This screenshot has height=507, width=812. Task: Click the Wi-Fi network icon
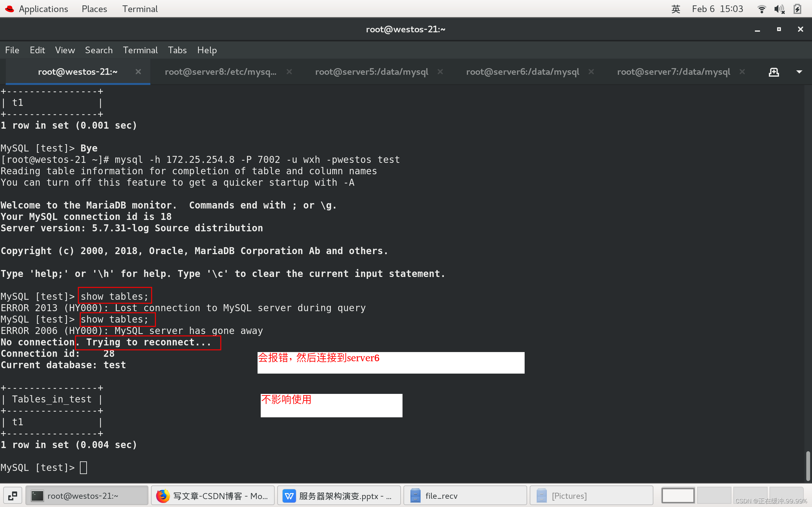[x=762, y=9]
